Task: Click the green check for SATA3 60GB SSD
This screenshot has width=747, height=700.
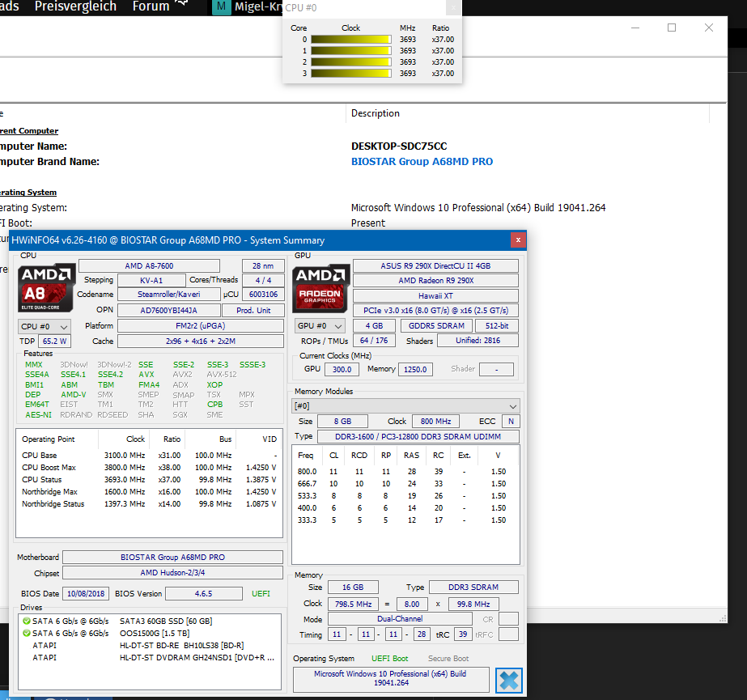Action: coord(27,621)
